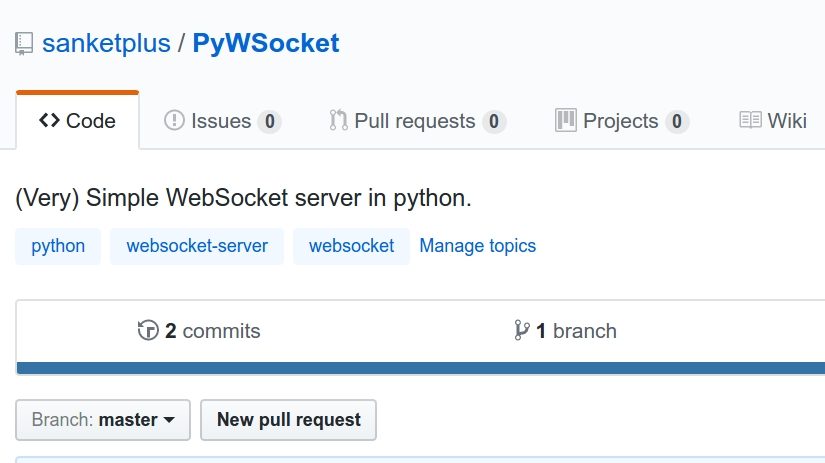Select the websocket topic tag
The image size is (825, 463).
coord(351,246)
